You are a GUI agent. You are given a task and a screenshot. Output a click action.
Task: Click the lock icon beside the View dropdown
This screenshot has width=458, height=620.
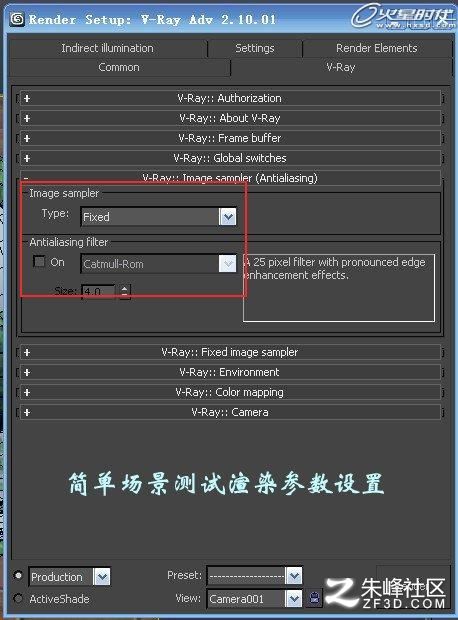pyautogui.click(x=315, y=598)
